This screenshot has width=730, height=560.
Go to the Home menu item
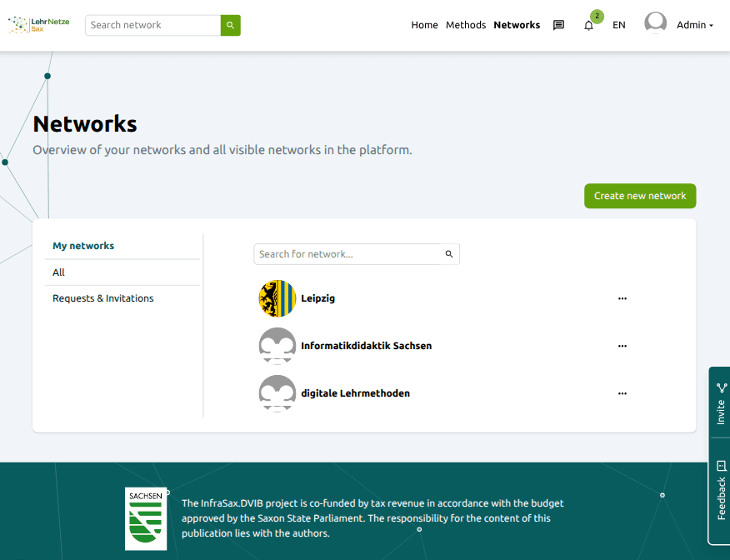click(424, 25)
